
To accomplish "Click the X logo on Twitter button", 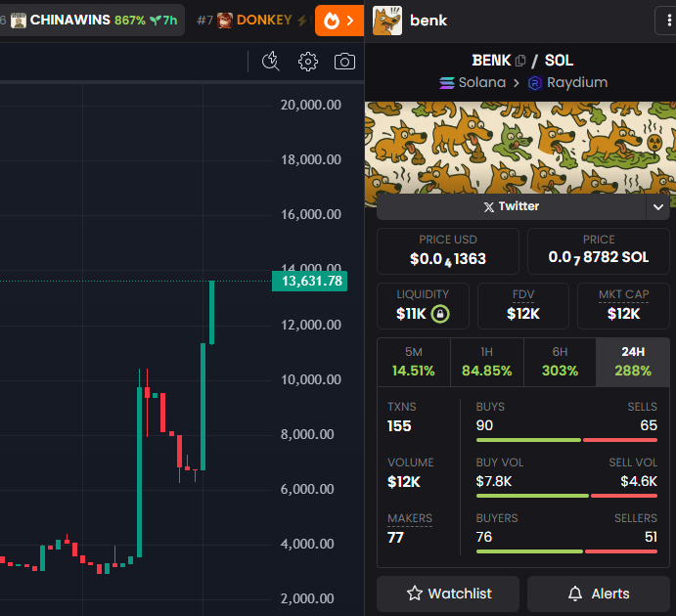I will coord(489,207).
